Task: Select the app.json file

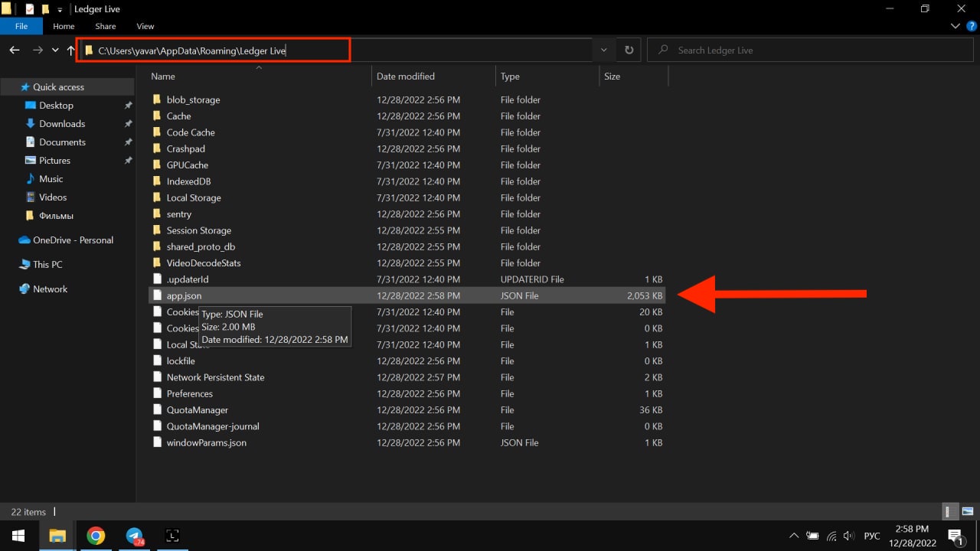Action: click(184, 295)
